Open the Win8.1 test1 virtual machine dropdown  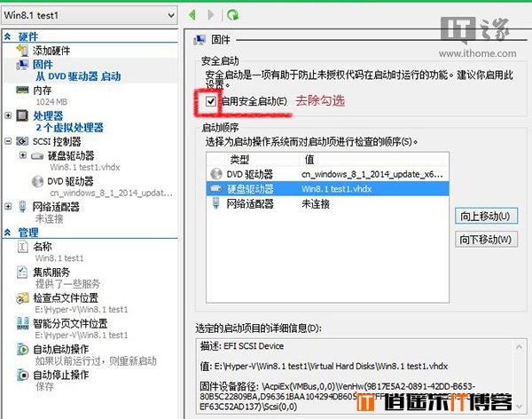tap(90, 15)
